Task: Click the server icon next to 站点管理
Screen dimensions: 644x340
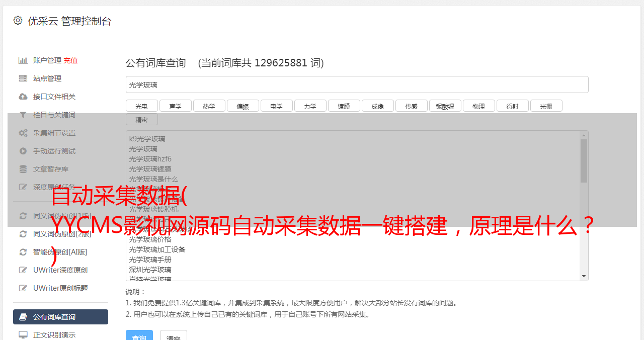Action: point(23,78)
